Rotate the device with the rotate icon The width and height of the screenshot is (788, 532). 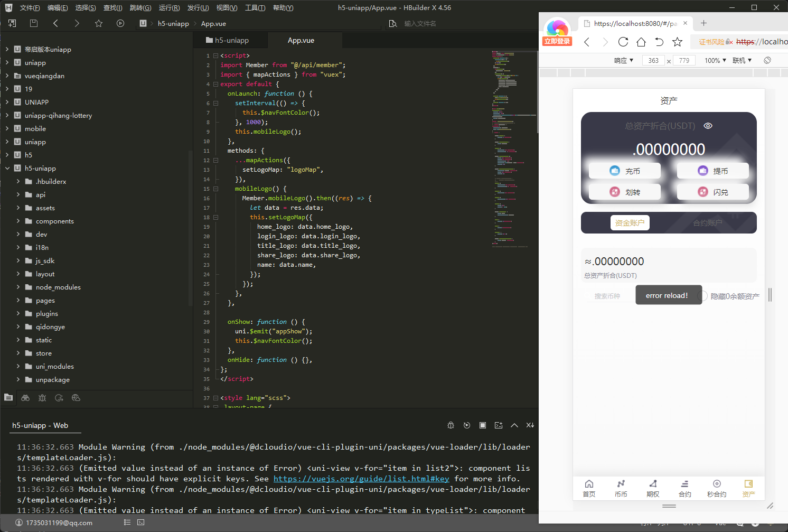coord(767,60)
